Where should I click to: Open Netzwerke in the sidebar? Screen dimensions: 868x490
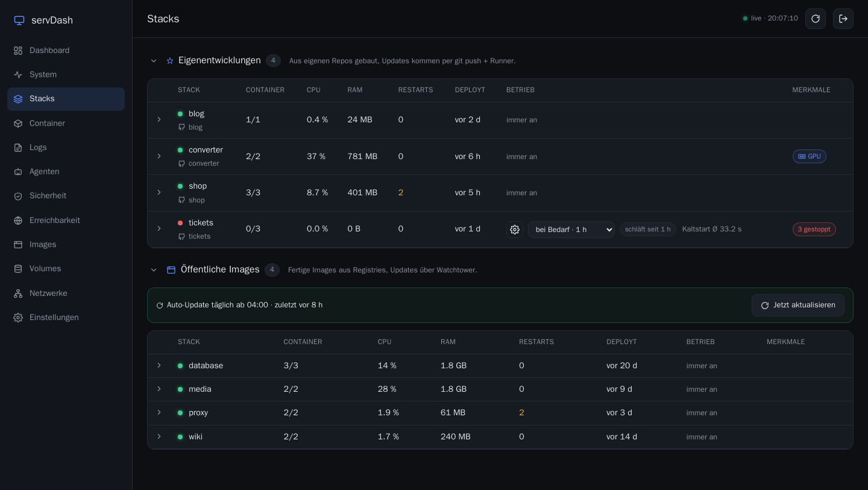(x=66, y=294)
